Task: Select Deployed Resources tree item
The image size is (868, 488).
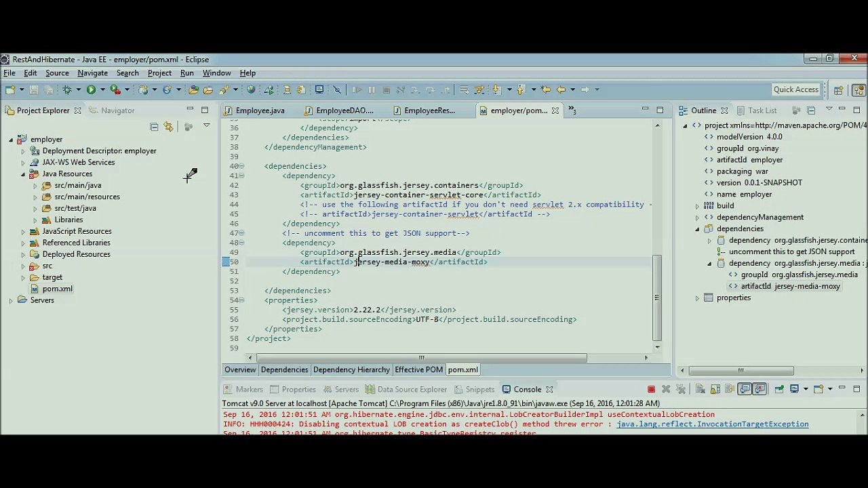Action: [70, 254]
